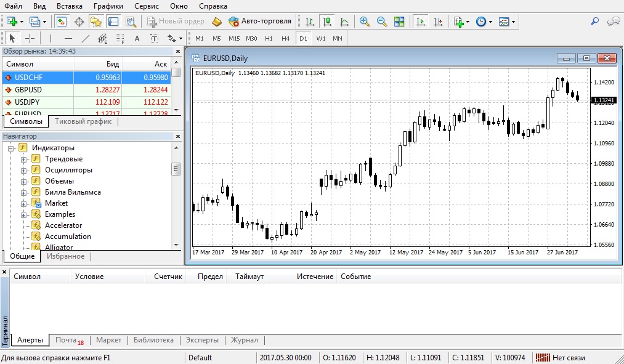
Task: Select the trendline drawing tool
Action: click(x=86, y=39)
